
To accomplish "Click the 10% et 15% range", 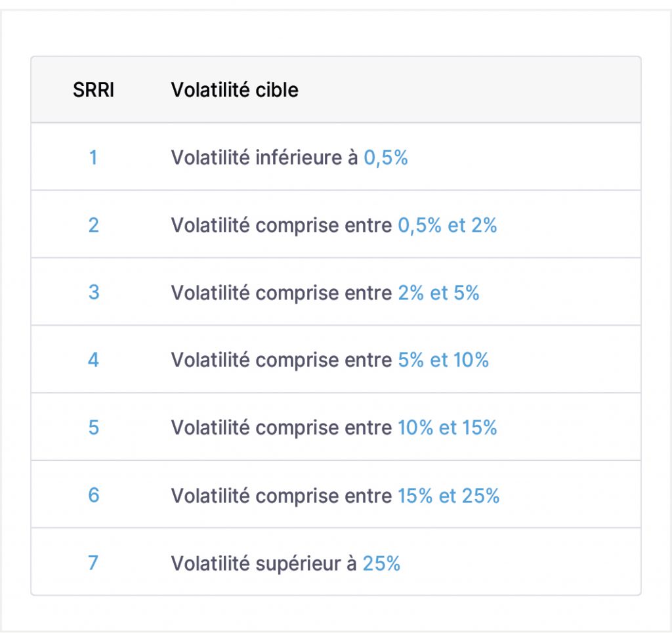I will click(448, 427).
